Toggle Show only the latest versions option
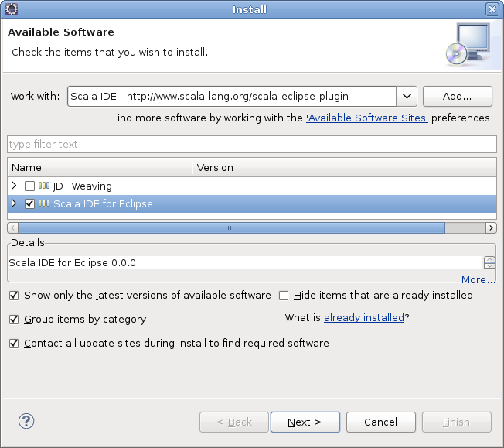Screen dimensions: 504x448 click(14, 295)
